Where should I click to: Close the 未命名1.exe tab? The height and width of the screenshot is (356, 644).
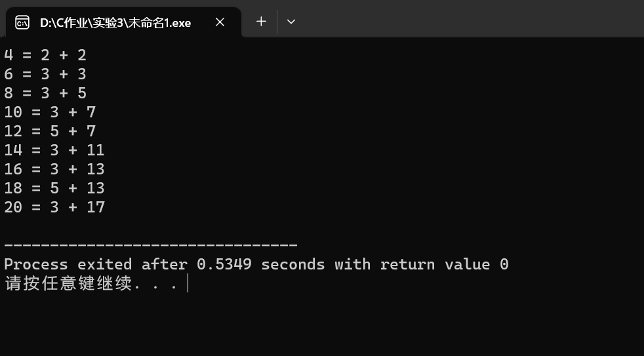click(220, 22)
